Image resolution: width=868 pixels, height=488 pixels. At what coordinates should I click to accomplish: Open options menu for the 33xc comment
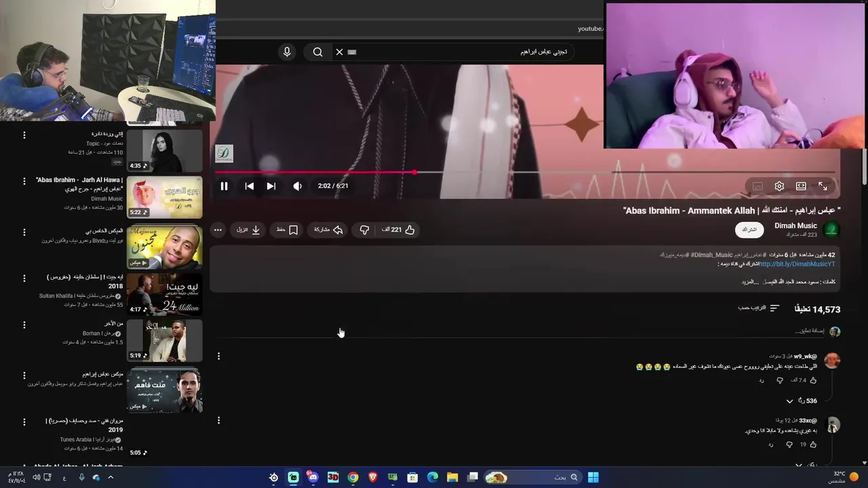[x=218, y=421]
